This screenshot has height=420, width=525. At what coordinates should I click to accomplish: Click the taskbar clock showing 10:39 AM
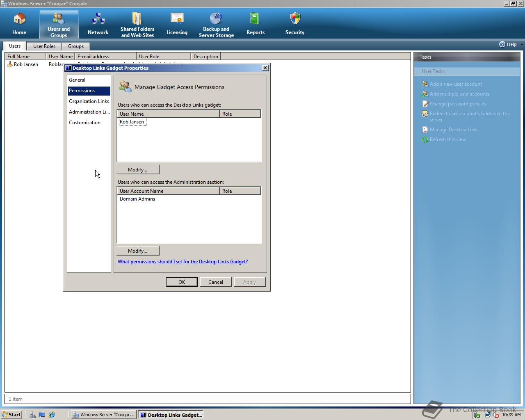[511, 415]
